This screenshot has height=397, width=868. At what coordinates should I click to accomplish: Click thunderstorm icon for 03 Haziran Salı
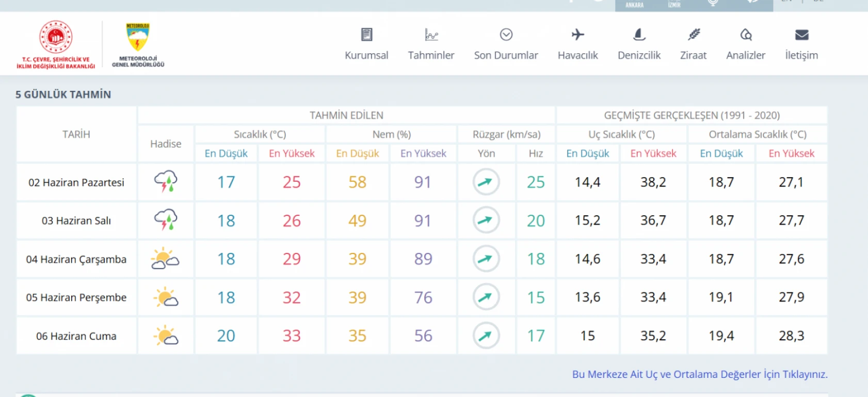(x=166, y=220)
